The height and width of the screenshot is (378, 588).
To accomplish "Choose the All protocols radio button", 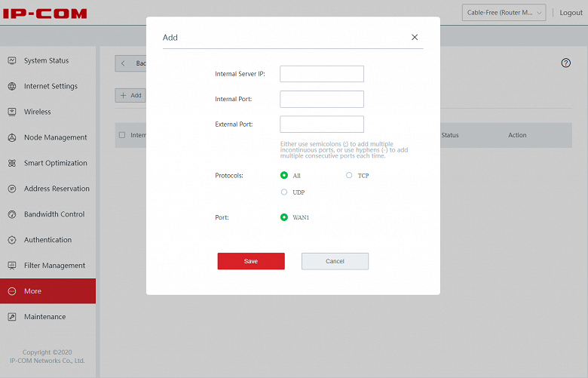I will 284,175.
